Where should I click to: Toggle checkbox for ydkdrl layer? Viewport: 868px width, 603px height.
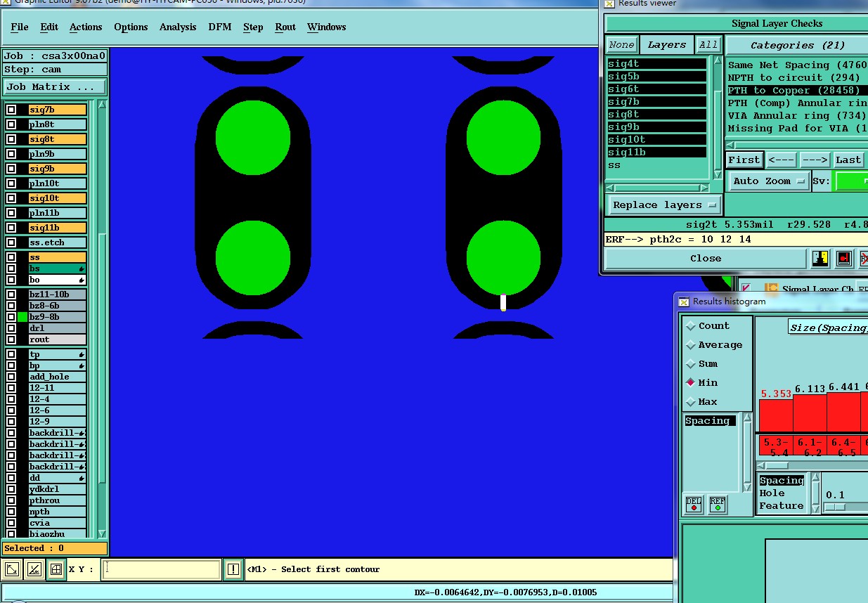point(11,489)
